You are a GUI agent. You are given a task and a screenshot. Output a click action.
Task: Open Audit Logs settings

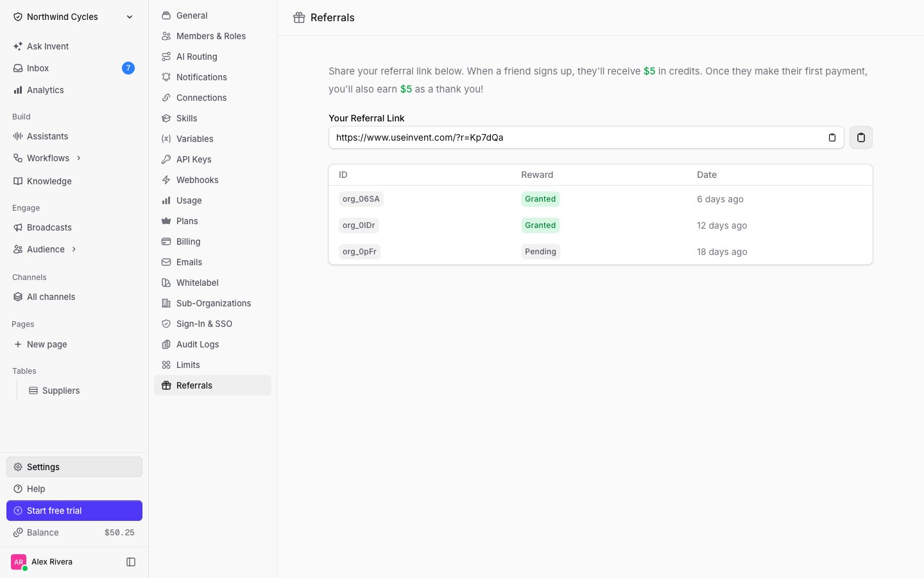pyautogui.click(x=212, y=344)
